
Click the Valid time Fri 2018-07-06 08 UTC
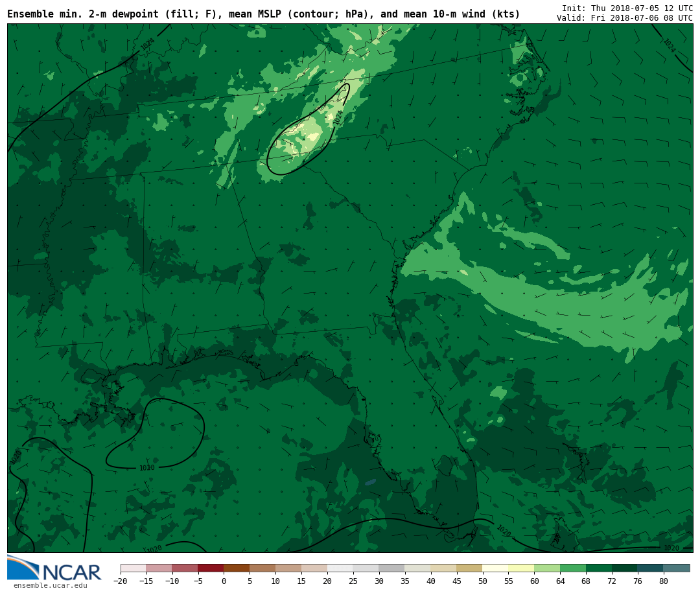[624, 18]
